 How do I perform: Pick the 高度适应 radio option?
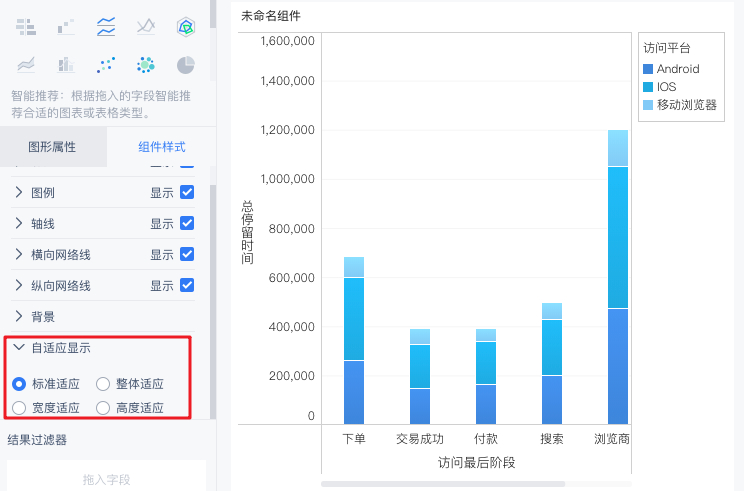103,408
